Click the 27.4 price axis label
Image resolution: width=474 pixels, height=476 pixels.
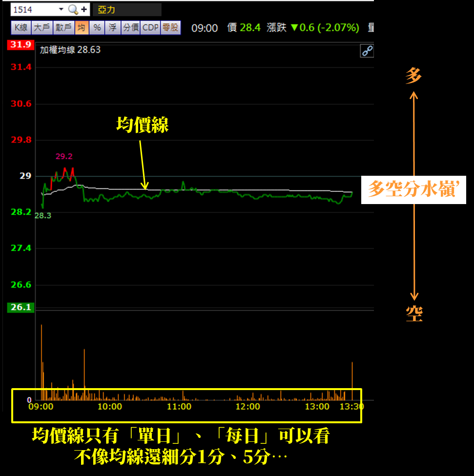point(21,248)
